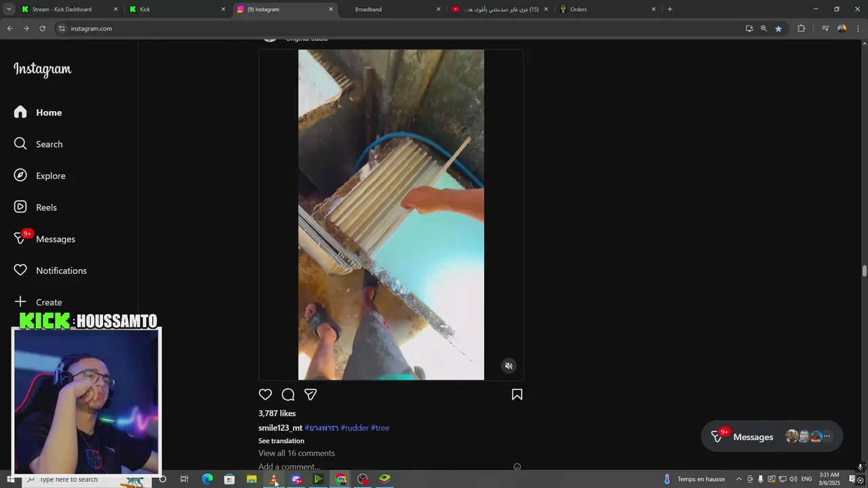Expand the tab search dropdown

pyautogui.click(x=9, y=9)
